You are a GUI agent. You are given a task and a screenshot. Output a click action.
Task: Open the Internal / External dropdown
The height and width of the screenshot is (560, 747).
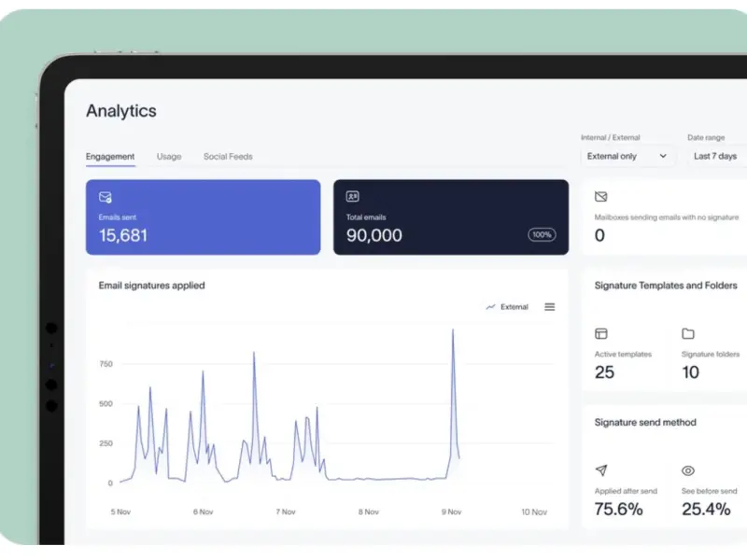(x=627, y=157)
